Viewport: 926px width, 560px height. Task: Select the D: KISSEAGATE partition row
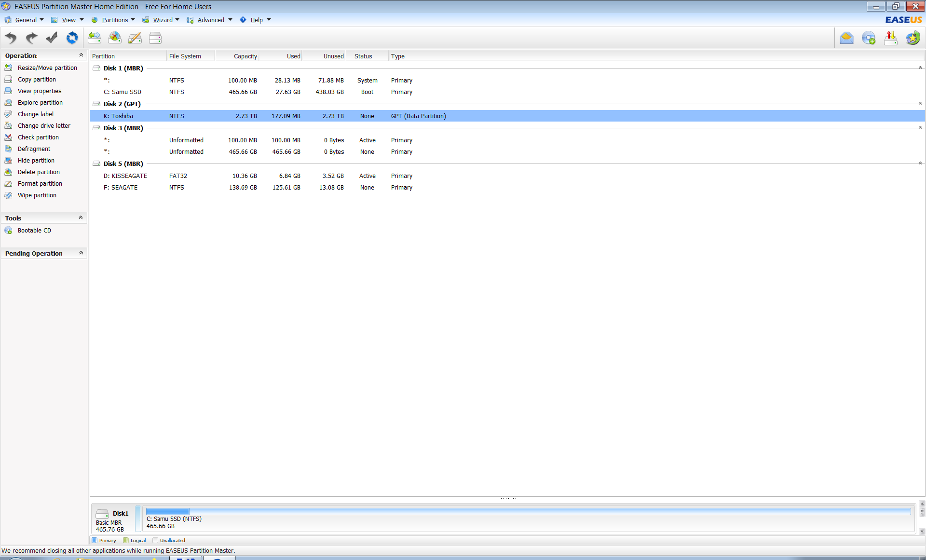(x=507, y=176)
